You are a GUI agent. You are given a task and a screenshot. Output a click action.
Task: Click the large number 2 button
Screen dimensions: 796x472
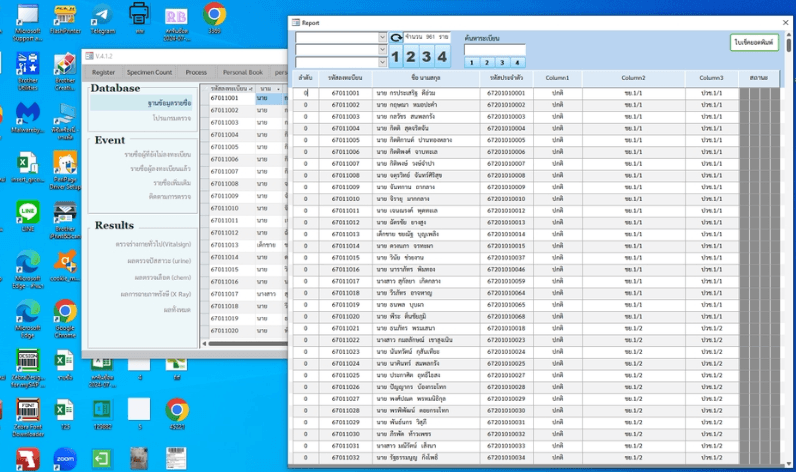[x=411, y=57]
